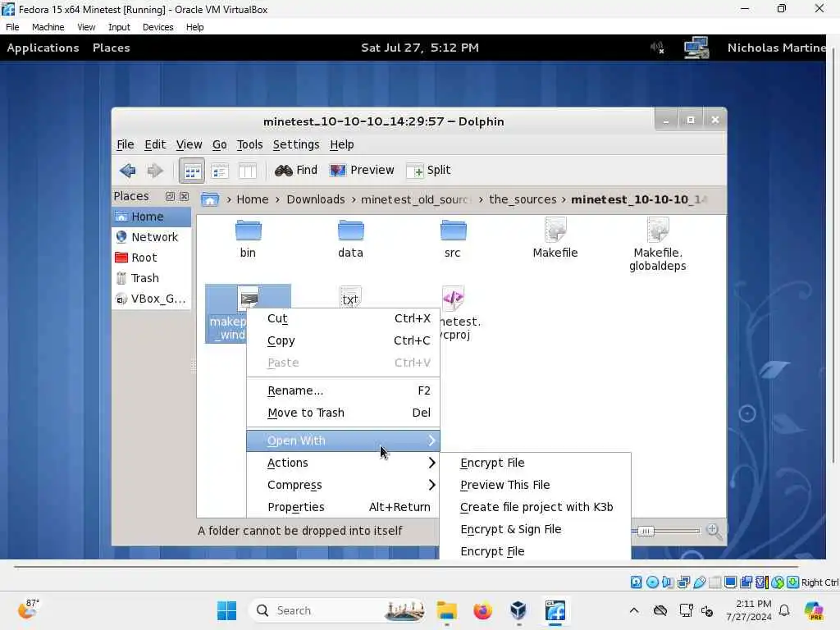The width and height of the screenshot is (840, 630).
Task: Click the network computers icon in GNOME panel
Action: coord(696,48)
